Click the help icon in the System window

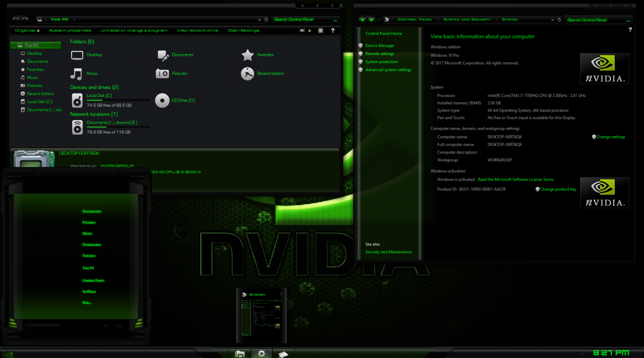630,30
